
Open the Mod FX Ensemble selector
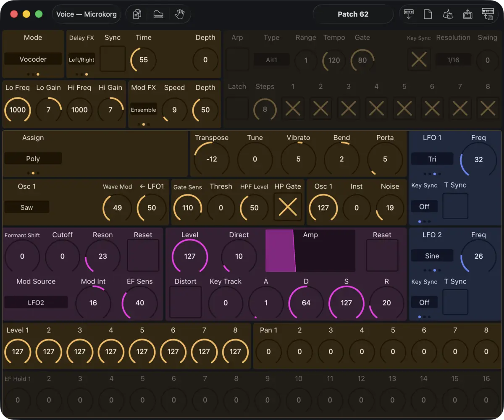[144, 110]
